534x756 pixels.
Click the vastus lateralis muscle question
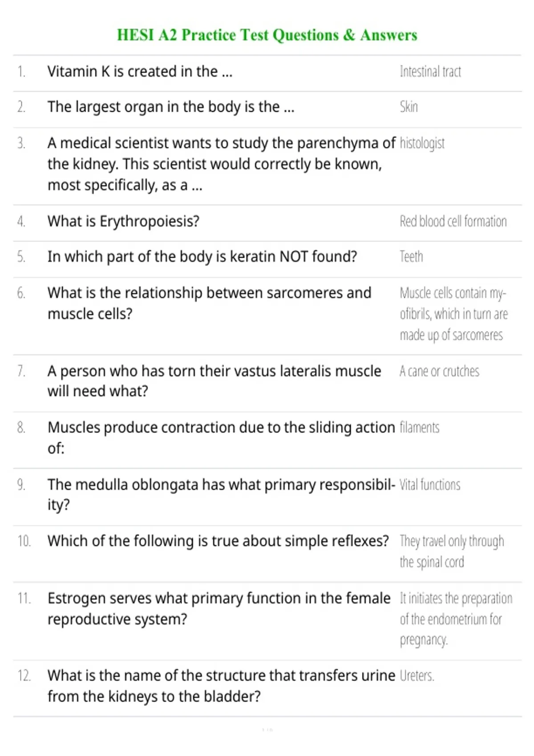coord(214,381)
